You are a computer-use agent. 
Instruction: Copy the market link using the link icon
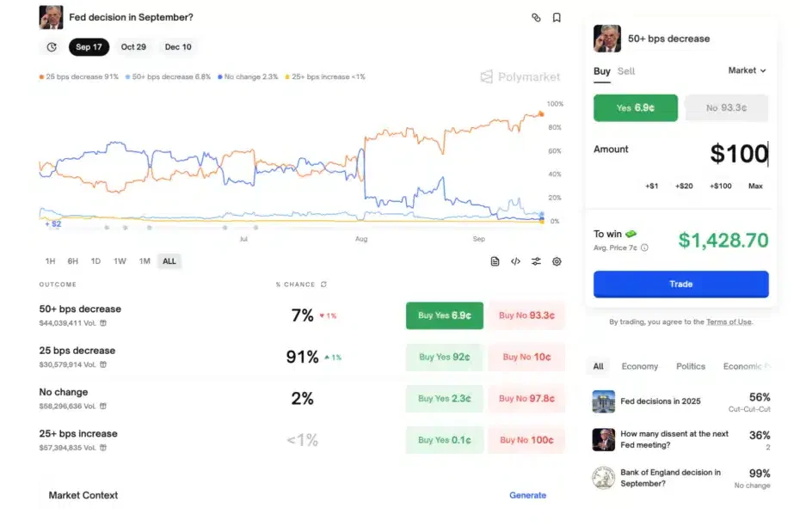point(536,17)
